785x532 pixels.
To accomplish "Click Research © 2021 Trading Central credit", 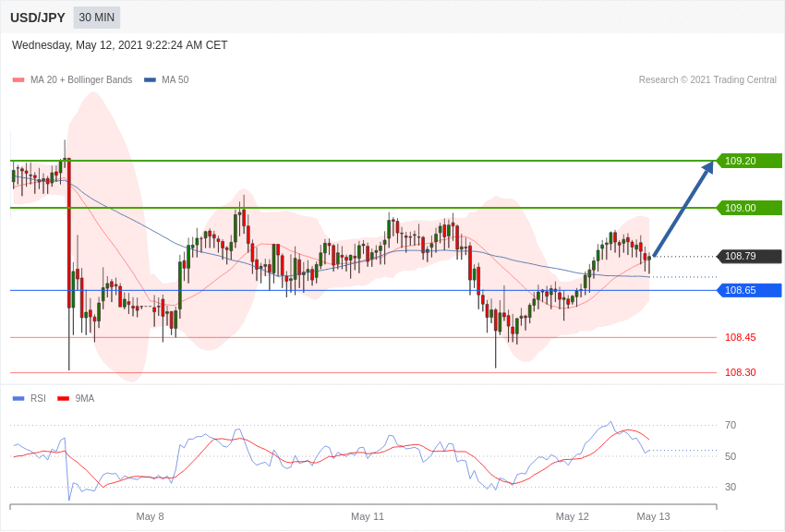I will point(707,79).
